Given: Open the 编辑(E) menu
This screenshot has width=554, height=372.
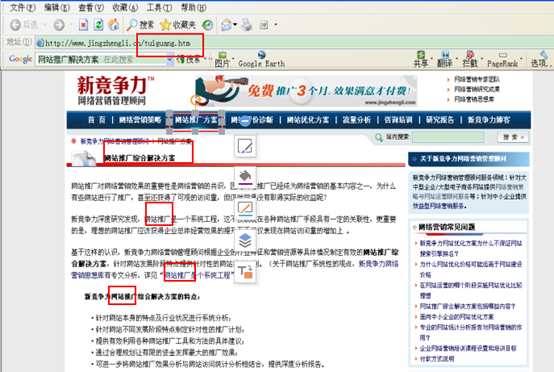Looking at the screenshot, I should pyautogui.click(x=57, y=7).
